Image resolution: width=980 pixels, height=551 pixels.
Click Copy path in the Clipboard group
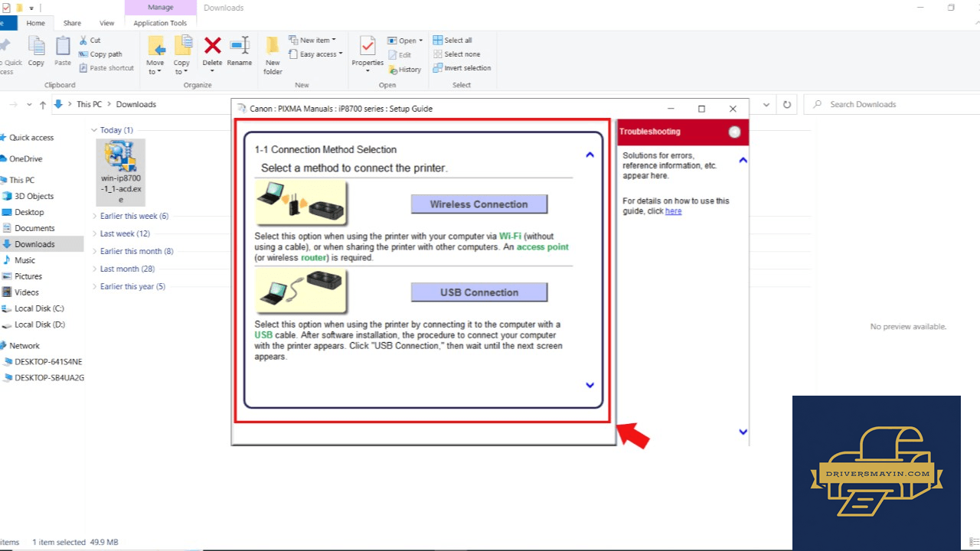coord(100,54)
